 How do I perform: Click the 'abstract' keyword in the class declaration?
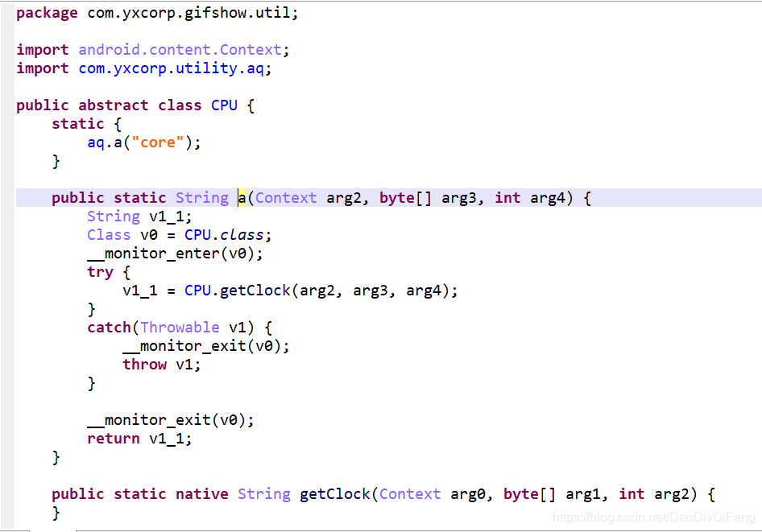[x=113, y=105]
